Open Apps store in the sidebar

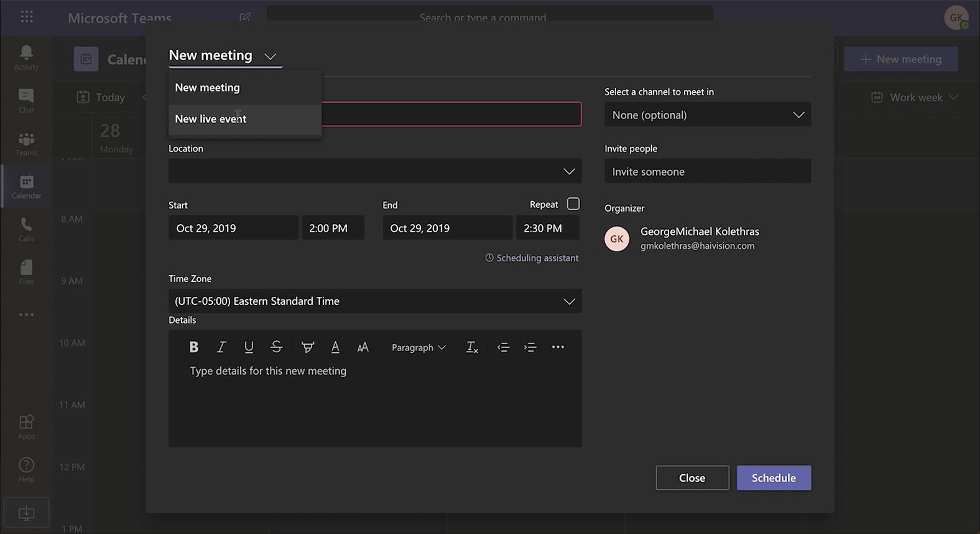pyautogui.click(x=26, y=427)
